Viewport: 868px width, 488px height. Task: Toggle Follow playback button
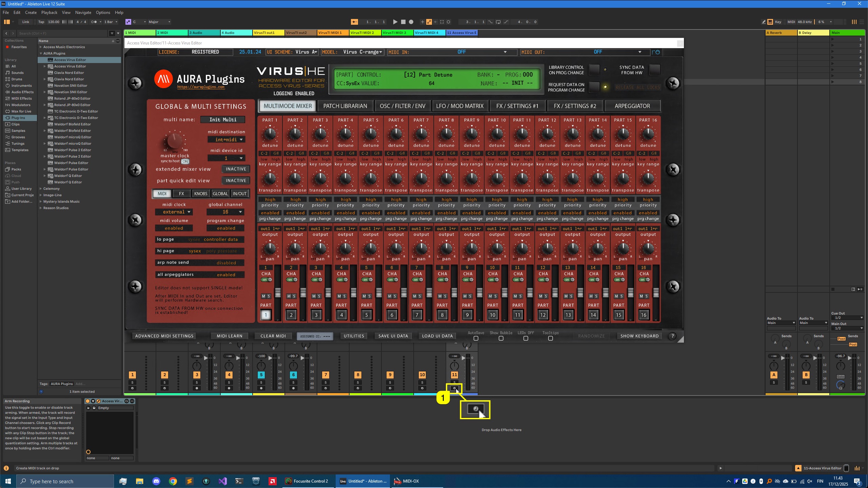point(354,22)
